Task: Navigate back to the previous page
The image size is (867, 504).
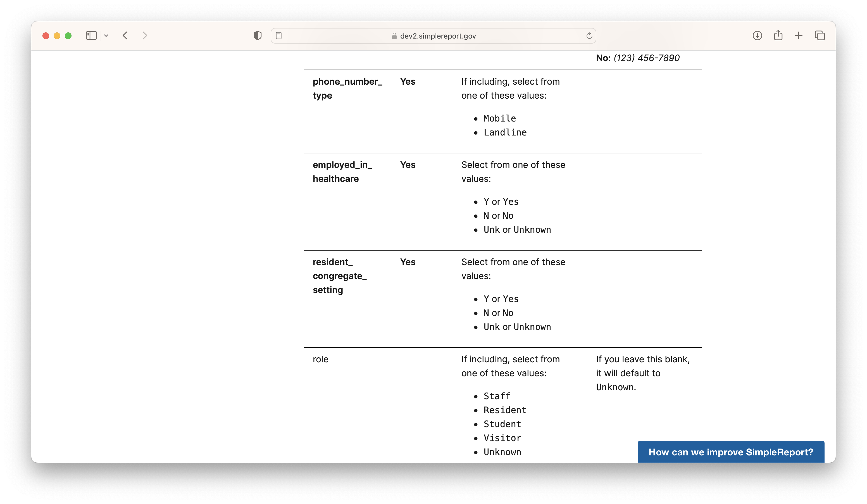Action: point(125,35)
